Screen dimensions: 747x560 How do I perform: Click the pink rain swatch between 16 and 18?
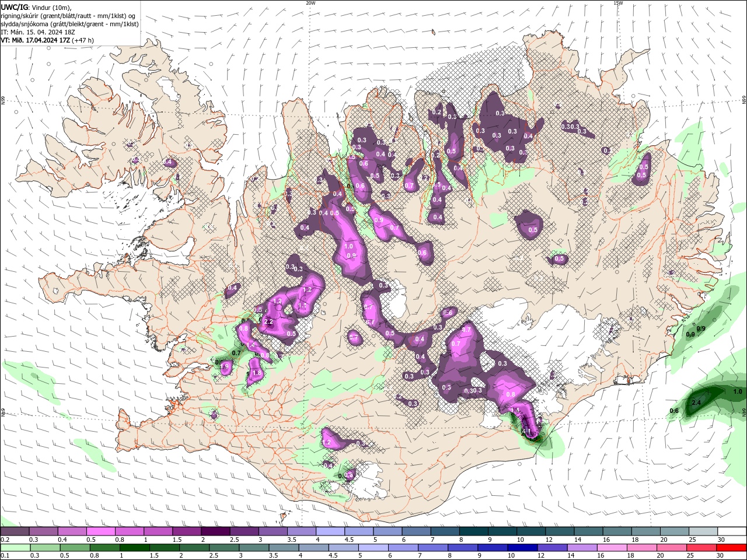611,548
